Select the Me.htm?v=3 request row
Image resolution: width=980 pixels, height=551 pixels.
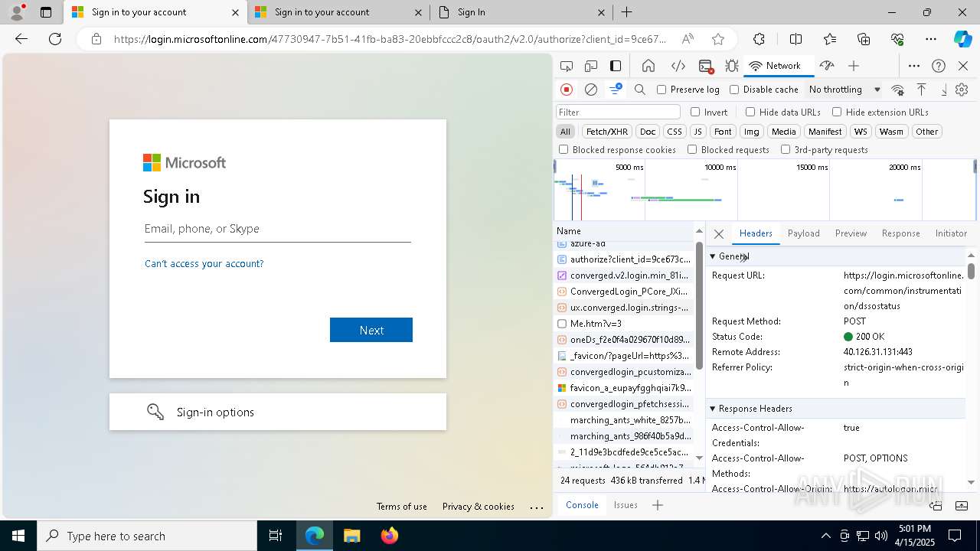click(x=624, y=324)
